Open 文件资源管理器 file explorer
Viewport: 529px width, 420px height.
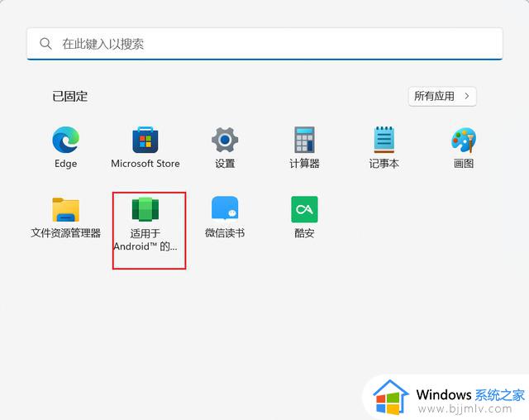[x=66, y=209]
